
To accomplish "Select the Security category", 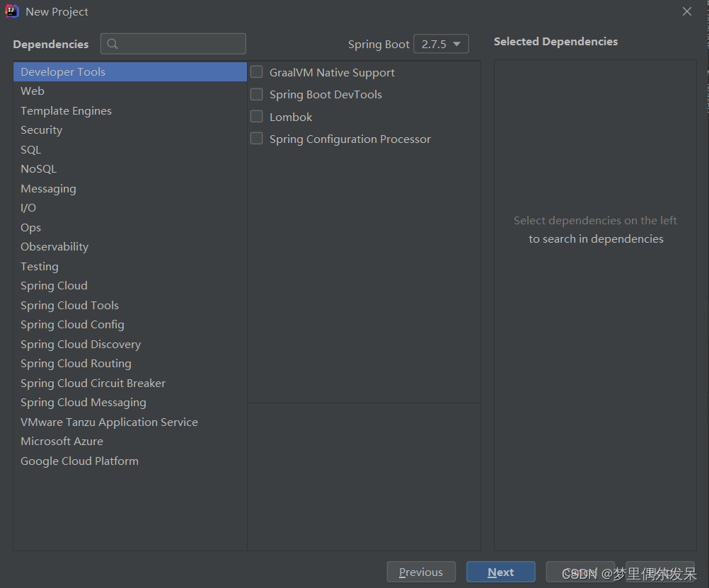I will click(x=41, y=130).
